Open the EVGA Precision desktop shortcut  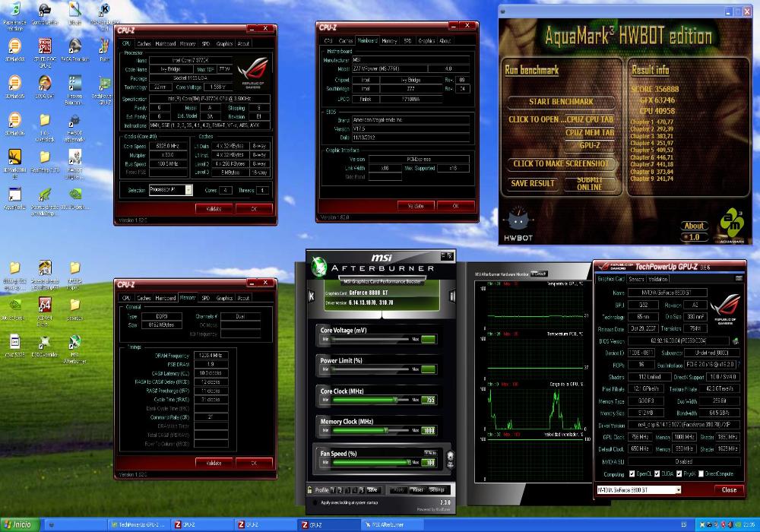[74, 50]
